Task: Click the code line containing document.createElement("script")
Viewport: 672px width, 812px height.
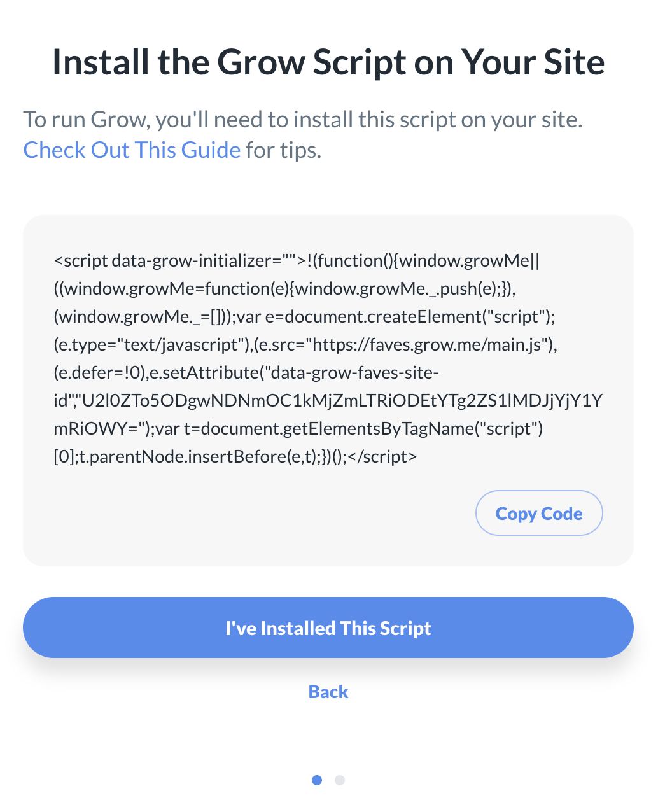Action: pyautogui.click(x=309, y=317)
